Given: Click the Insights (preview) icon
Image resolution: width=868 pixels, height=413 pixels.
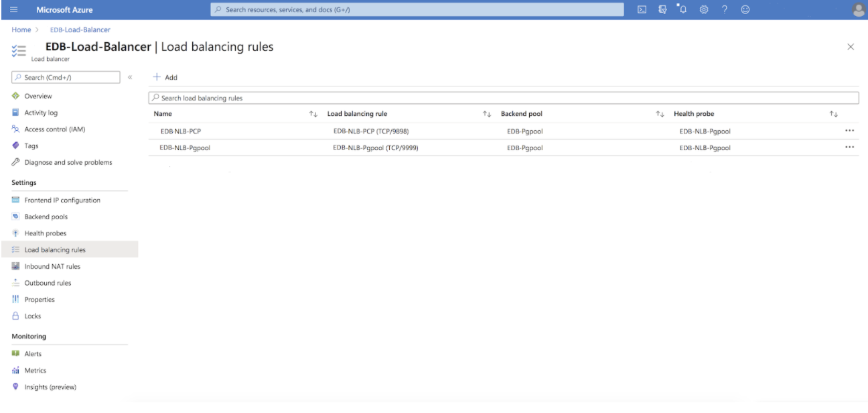Looking at the screenshot, I should click(17, 387).
